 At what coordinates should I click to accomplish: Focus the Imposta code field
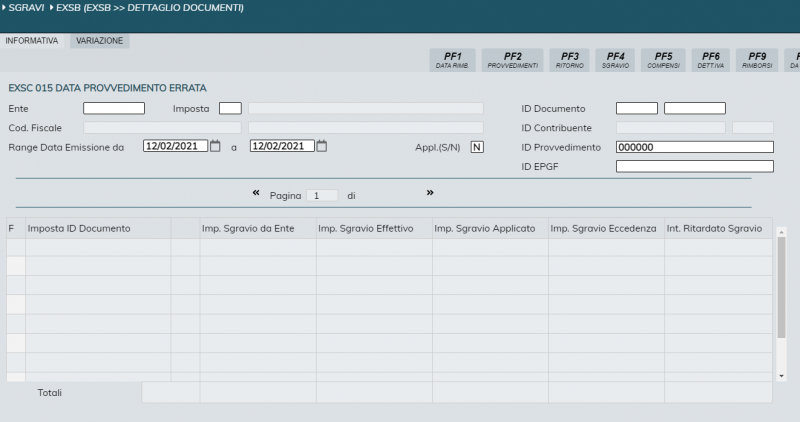click(x=230, y=108)
